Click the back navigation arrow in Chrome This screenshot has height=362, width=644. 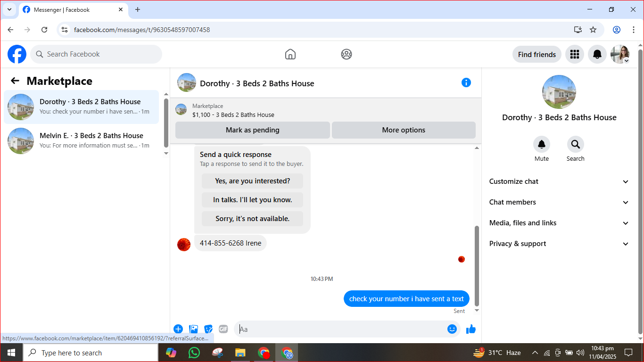point(10,30)
